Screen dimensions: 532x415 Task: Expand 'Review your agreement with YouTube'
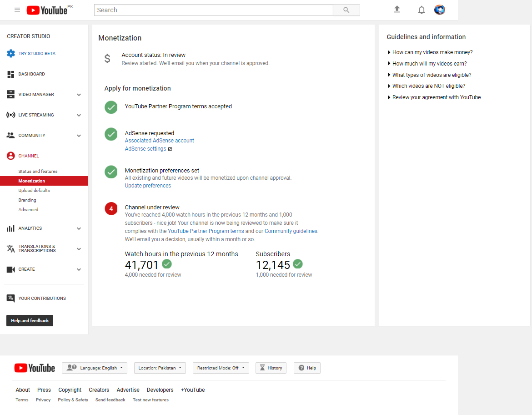[x=434, y=97]
